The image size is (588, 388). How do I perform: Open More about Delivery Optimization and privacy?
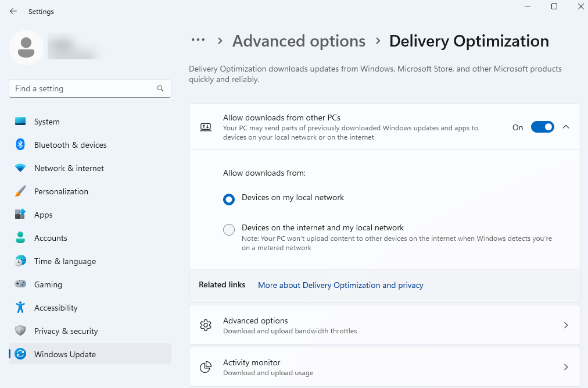pos(340,285)
